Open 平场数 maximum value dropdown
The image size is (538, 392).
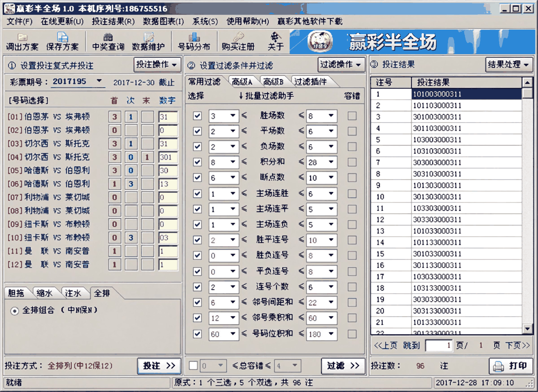pyautogui.click(x=331, y=131)
